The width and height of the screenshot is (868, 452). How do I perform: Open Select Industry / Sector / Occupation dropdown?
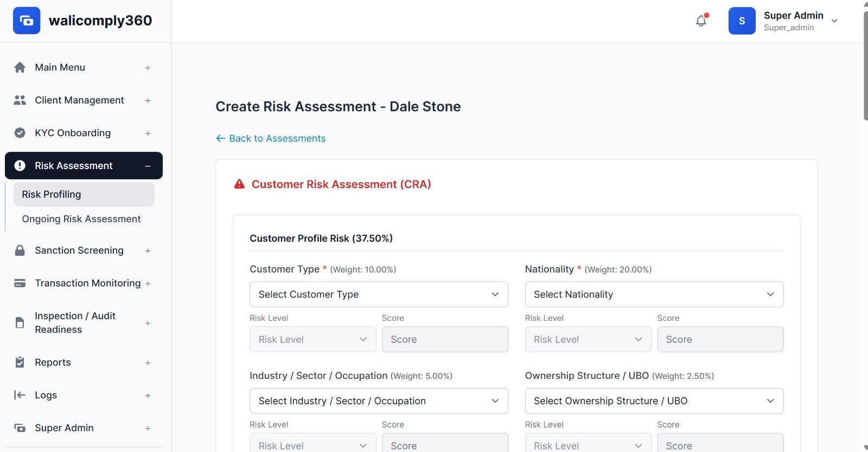[379, 401]
